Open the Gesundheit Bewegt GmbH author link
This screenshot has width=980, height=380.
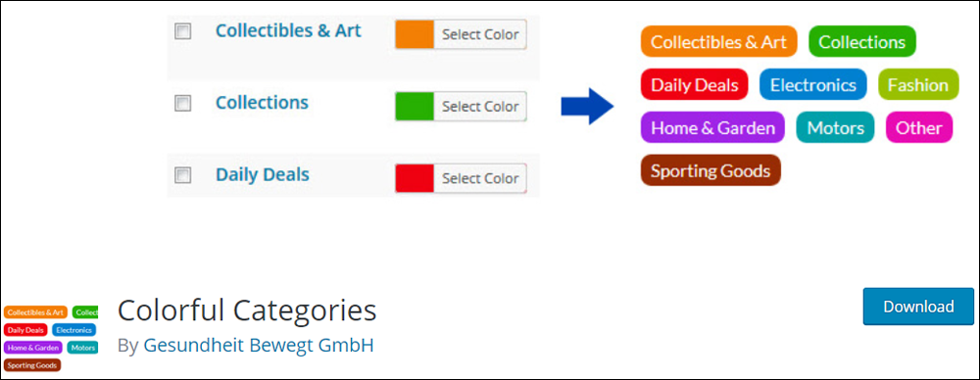259,345
